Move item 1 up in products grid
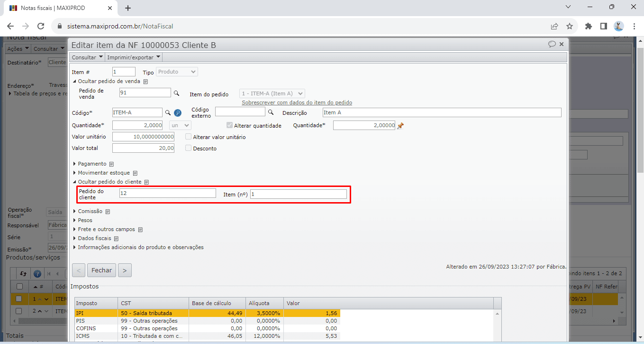 (x=40, y=299)
